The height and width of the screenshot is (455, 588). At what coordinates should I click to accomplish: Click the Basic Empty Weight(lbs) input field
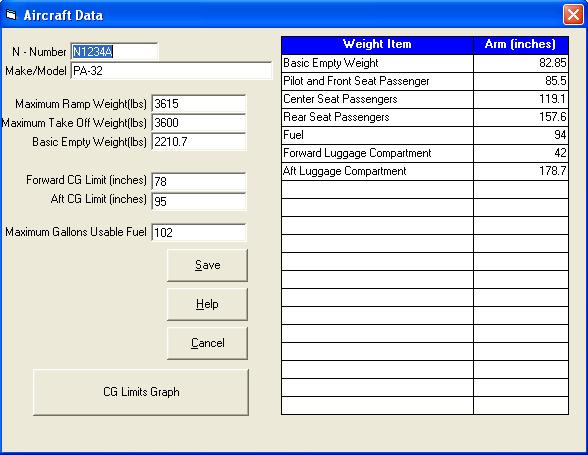click(x=199, y=142)
